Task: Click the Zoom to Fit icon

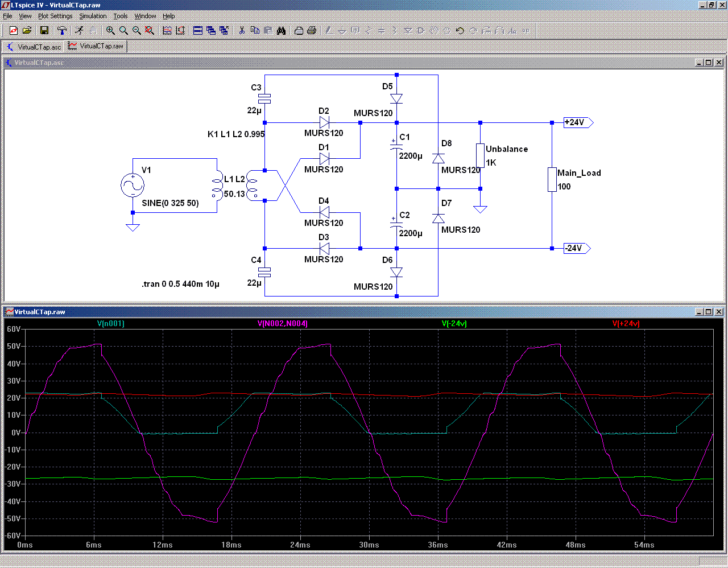Action: click(150, 30)
